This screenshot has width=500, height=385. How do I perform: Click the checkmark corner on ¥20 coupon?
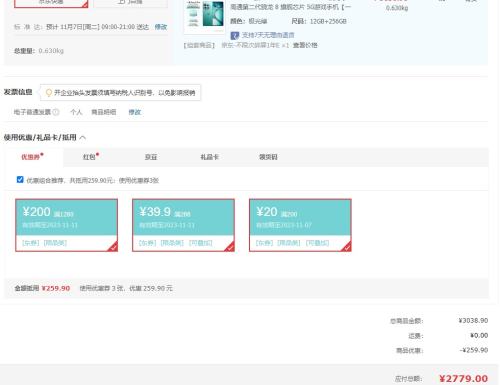click(x=347, y=247)
